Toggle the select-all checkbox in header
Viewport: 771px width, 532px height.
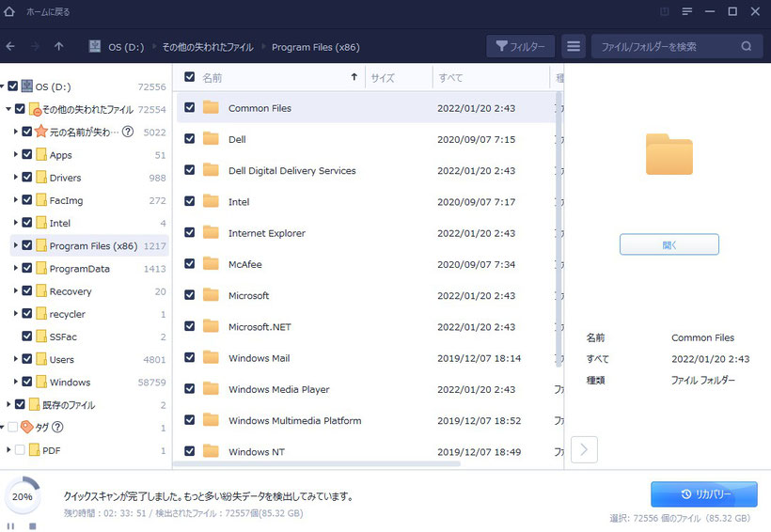pyautogui.click(x=189, y=77)
